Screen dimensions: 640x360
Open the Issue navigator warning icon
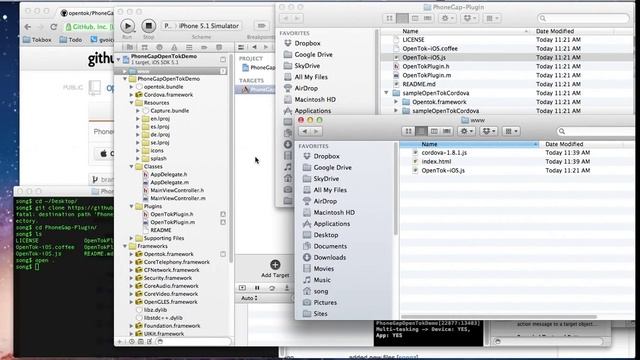point(174,47)
